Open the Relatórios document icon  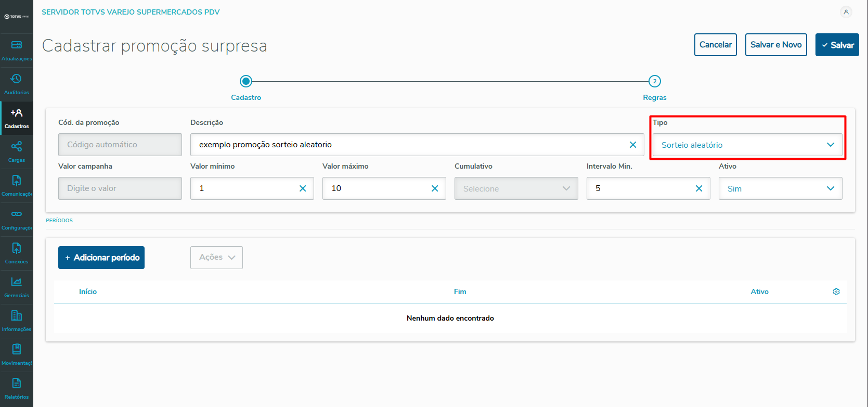point(17,384)
